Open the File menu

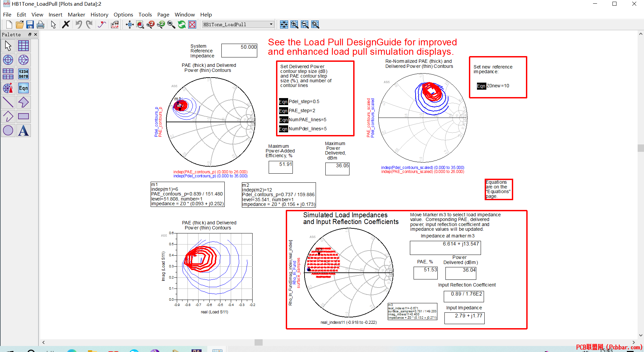click(7, 14)
